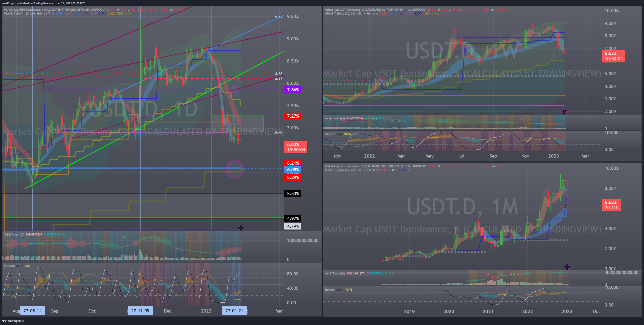Click daily chart current price 6.63% 10:50:04 label

pos(296,147)
